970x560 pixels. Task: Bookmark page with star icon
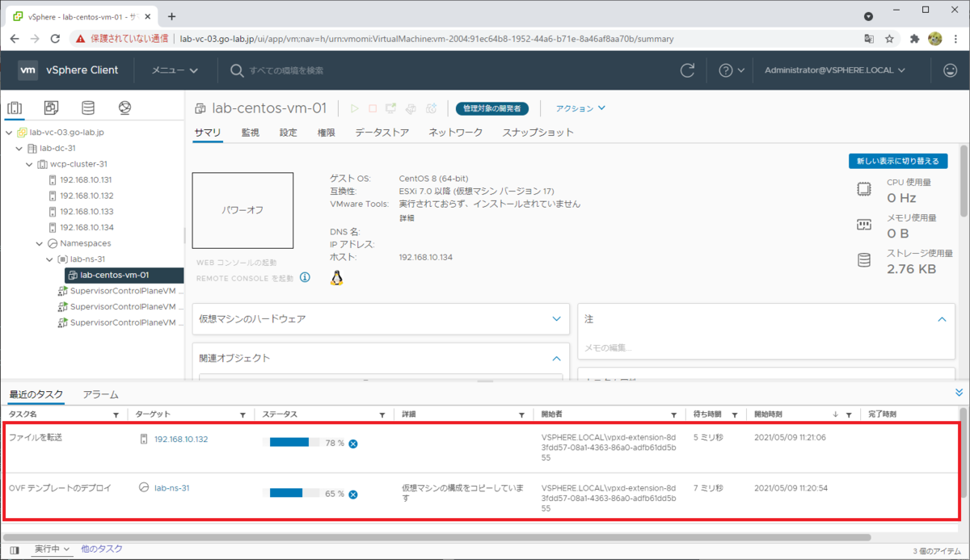click(889, 38)
